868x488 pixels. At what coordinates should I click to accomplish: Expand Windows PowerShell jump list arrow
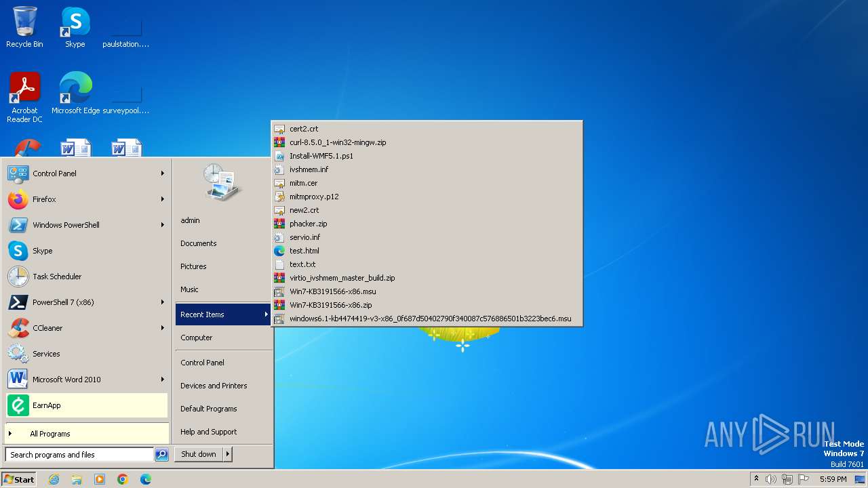[x=163, y=225]
